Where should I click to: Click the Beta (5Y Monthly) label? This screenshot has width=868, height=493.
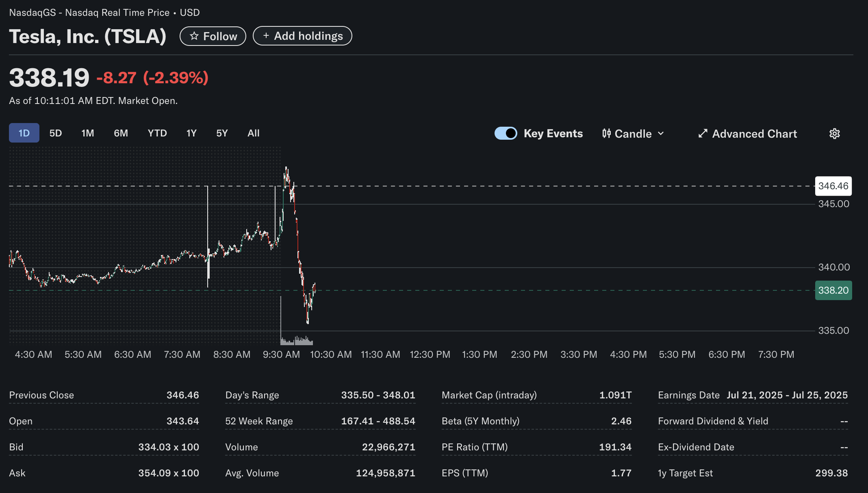[481, 421]
